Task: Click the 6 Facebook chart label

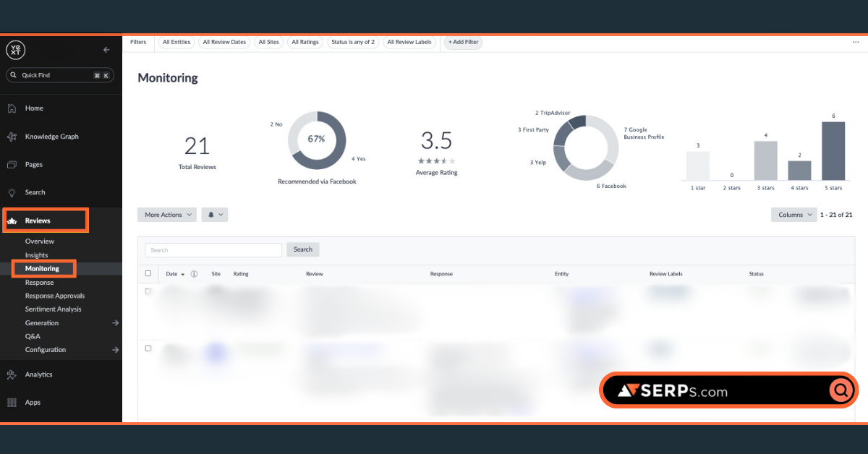Action: 611,187
